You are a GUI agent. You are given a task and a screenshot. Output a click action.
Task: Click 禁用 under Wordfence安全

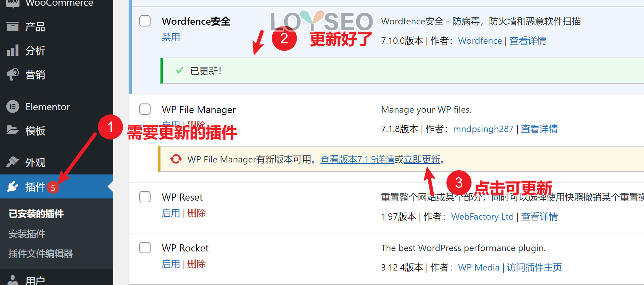(171, 37)
